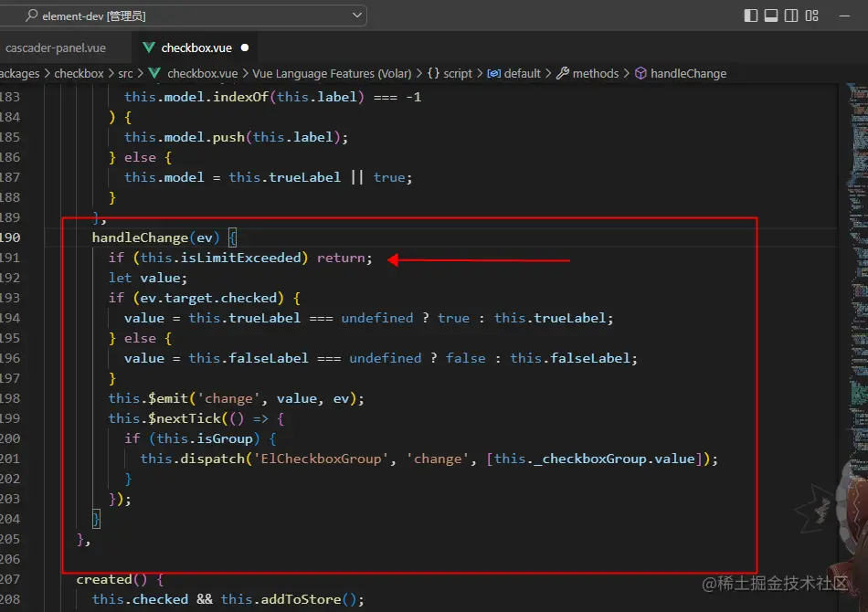Click the unsaved dot on checkbox.vue tab
Image resolution: width=868 pixels, height=612 pixels.
click(245, 47)
